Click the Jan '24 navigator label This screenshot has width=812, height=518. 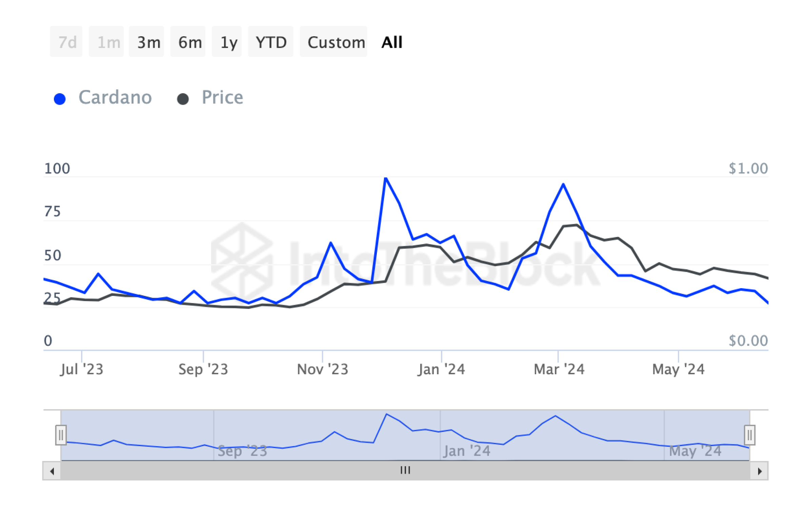click(467, 451)
